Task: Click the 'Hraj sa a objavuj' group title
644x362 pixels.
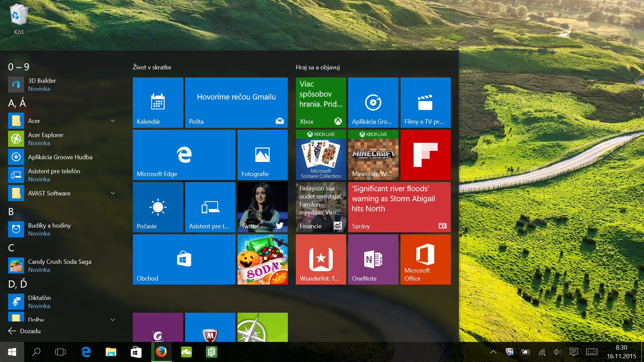Action: tap(318, 67)
